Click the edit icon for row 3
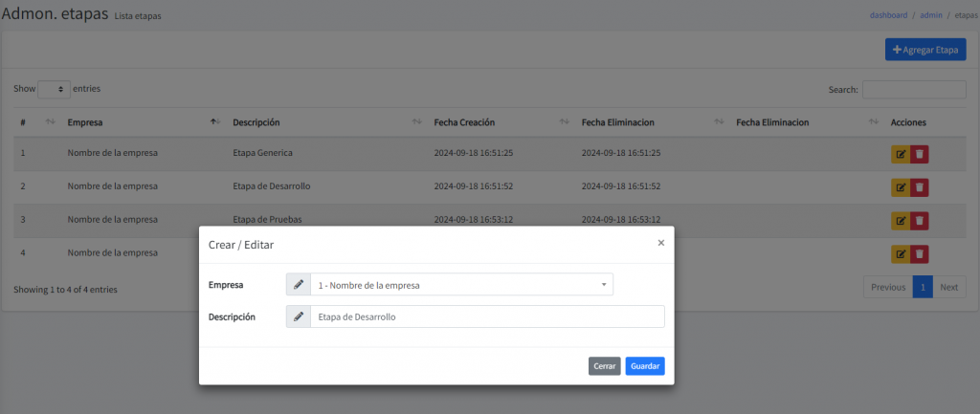This screenshot has height=414, width=980. [x=900, y=221]
